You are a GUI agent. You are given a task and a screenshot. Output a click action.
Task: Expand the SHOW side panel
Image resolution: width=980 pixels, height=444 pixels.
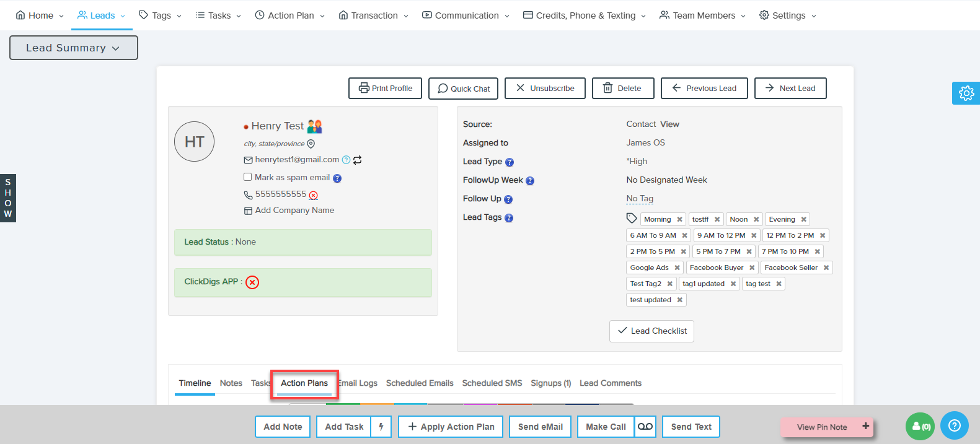point(8,198)
